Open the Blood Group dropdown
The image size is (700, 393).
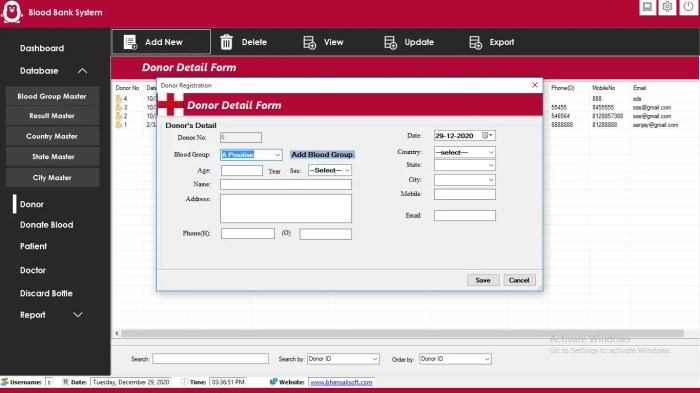click(277, 155)
